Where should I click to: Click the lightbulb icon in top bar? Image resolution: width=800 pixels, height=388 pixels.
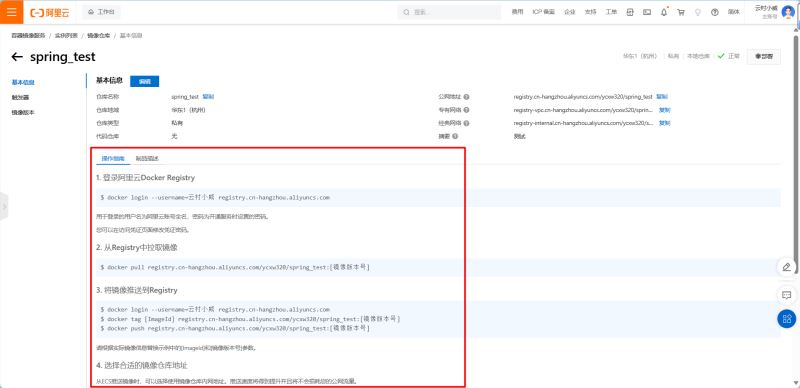[x=698, y=12]
